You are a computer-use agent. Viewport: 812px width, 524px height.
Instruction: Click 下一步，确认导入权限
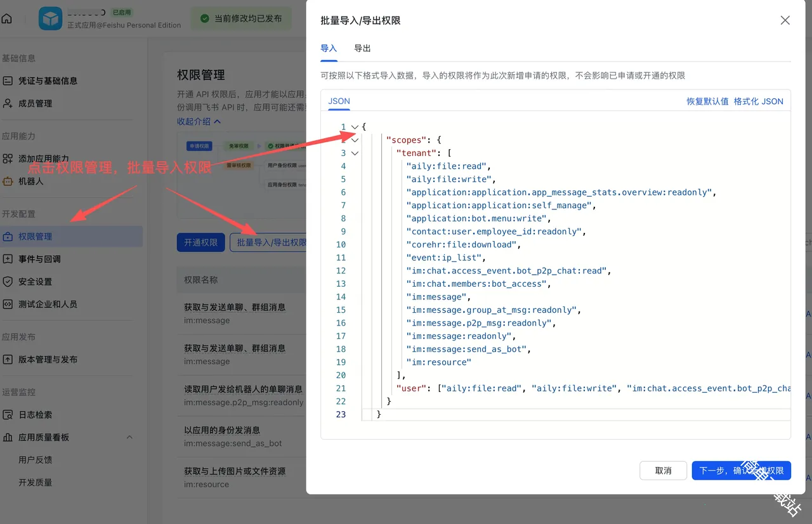point(741,470)
